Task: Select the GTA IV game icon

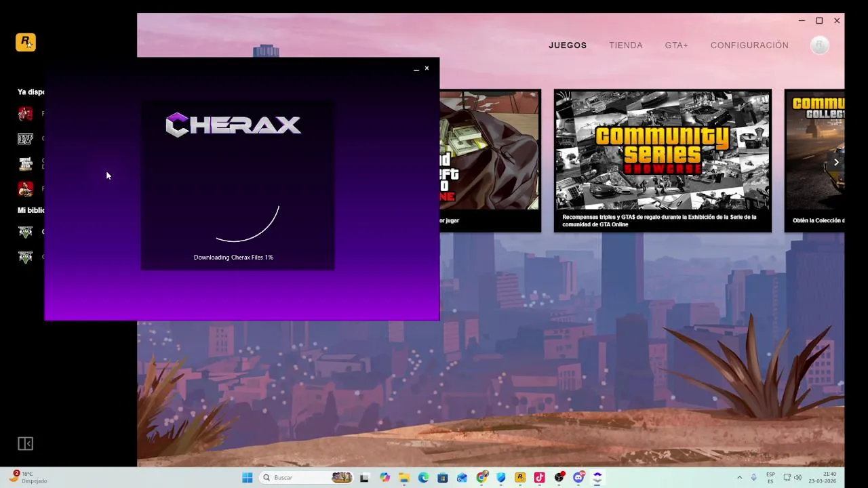Action: [25, 139]
